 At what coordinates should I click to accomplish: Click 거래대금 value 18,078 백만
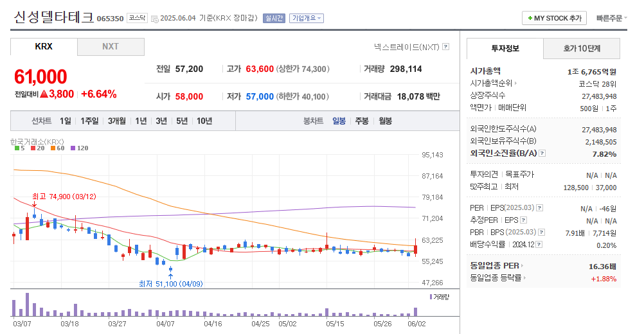418,96
